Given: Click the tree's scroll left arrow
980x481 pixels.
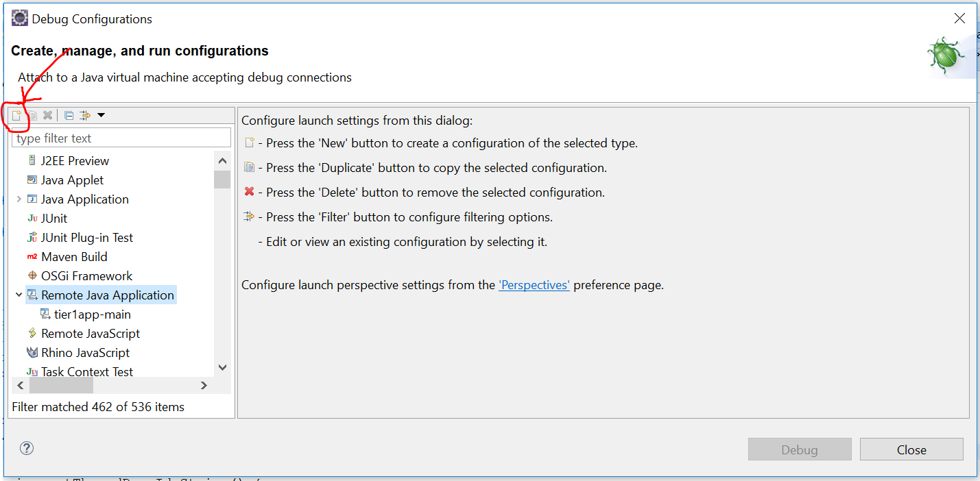Looking at the screenshot, I should [21, 386].
